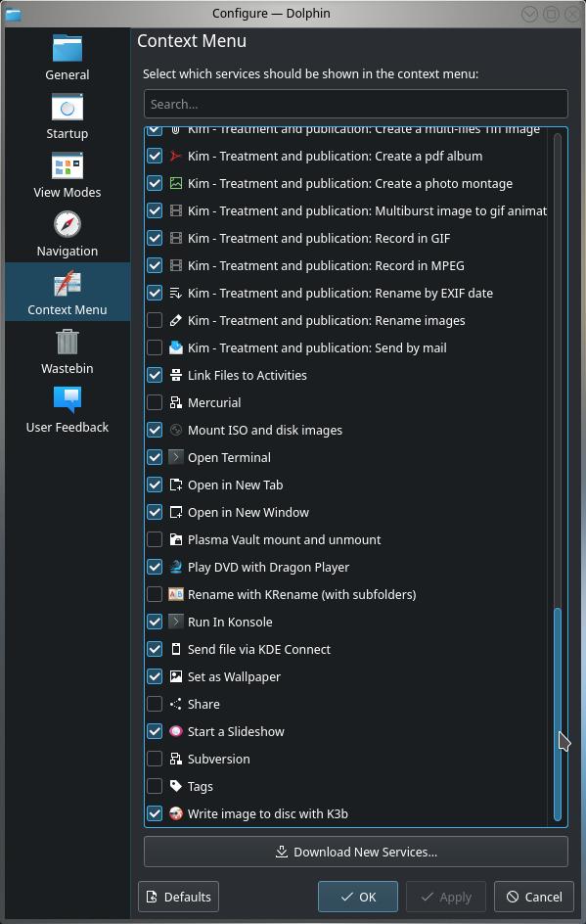
Task: Open the Wastebin settings section
Action: [68, 351]
